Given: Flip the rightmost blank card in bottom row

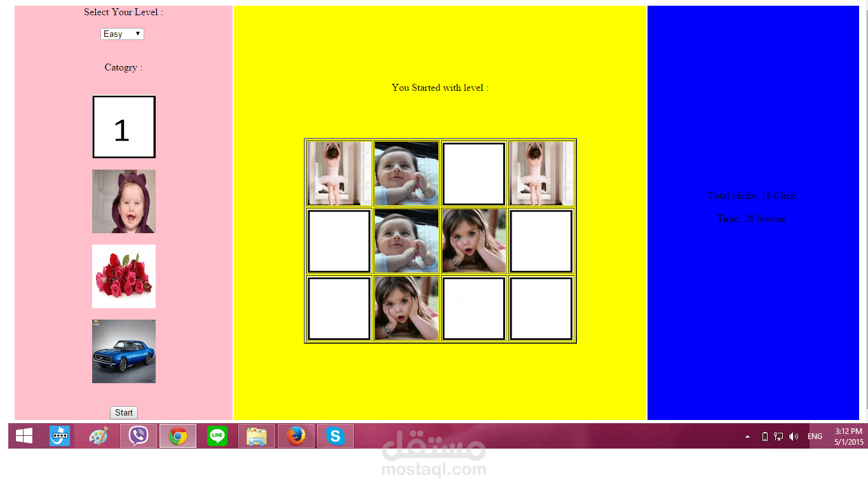Looking at the screenshot, I should (541, 308).
